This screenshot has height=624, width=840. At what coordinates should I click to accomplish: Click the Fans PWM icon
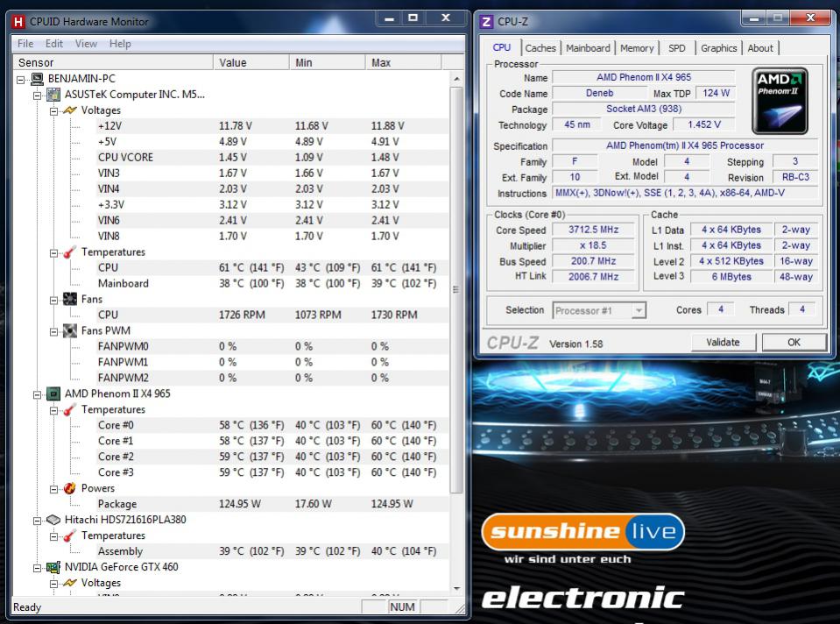click(70, 330)
